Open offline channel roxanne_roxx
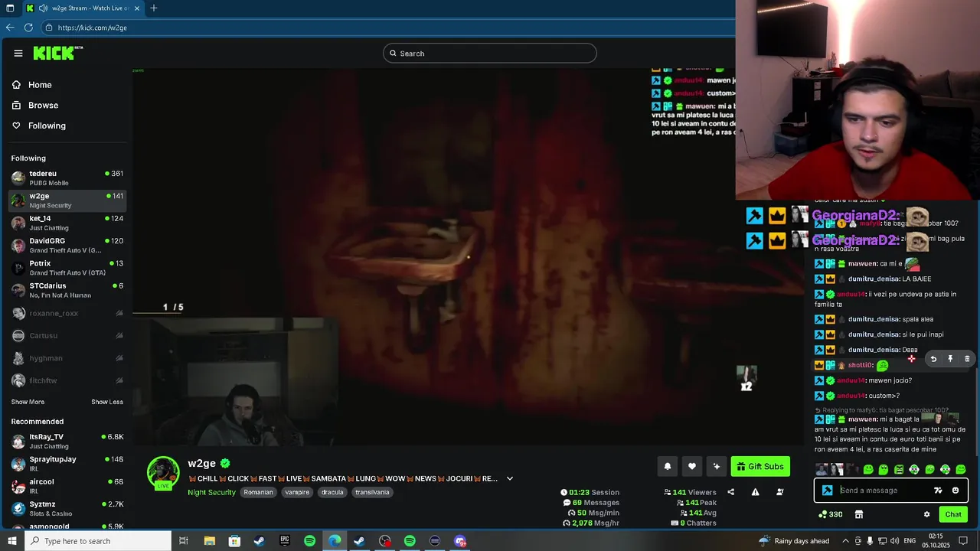This screenshot has width=980, height=551. pyautogui.click(x=67, y=313)
